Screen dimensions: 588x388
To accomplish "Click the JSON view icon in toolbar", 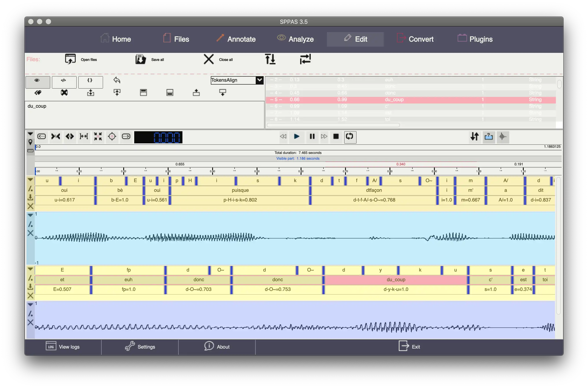I will tap(90, 81).
